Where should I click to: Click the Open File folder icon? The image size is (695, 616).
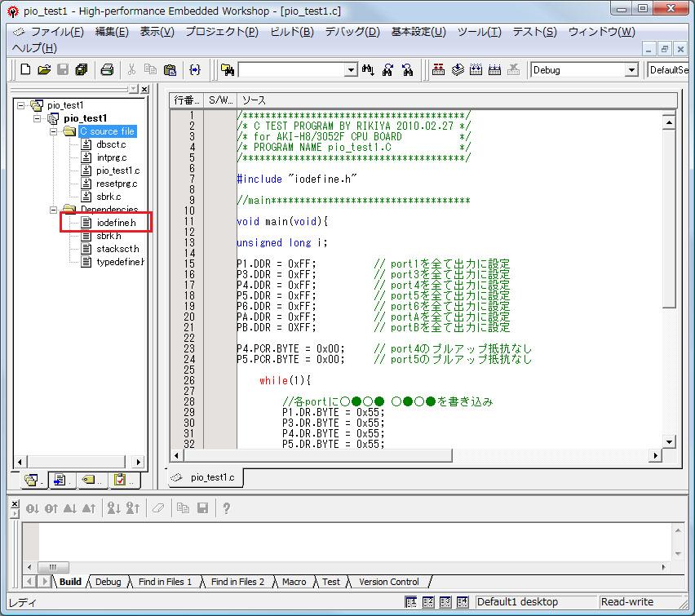coord(44,70)
